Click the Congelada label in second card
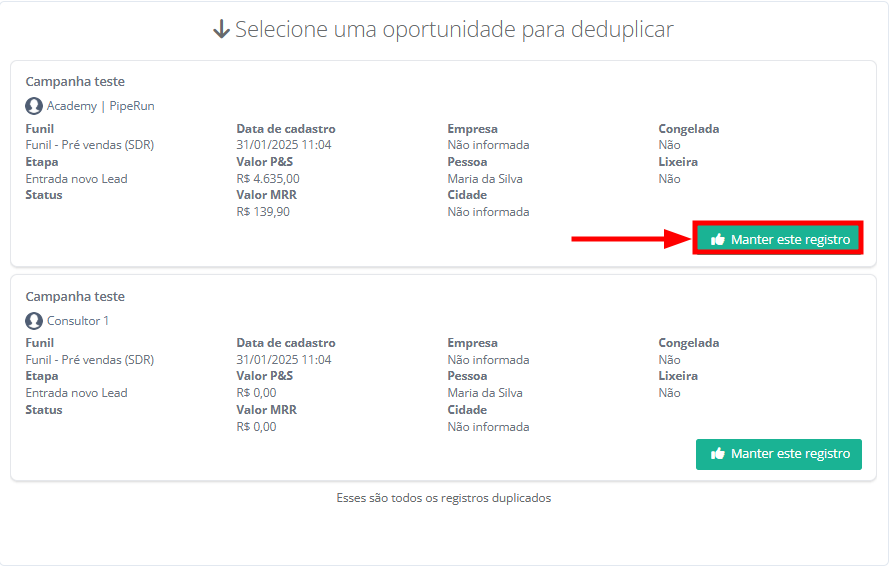 point(688,343)
